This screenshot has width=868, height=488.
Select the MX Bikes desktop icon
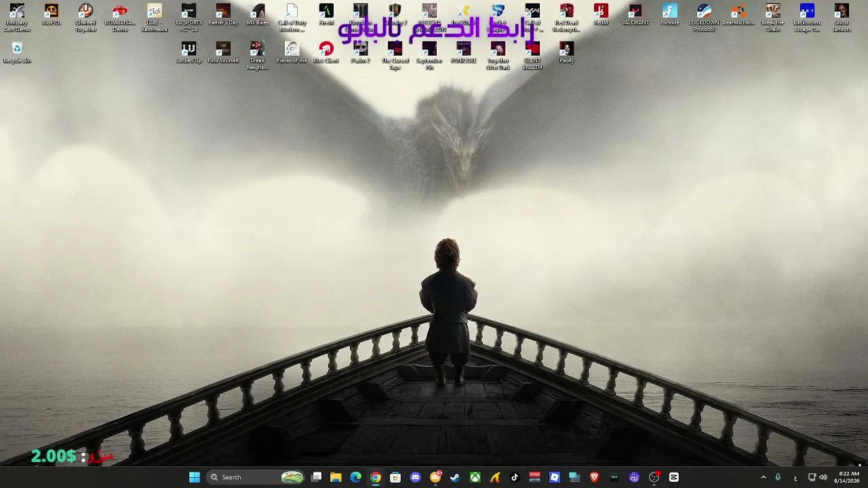(258, 16)
